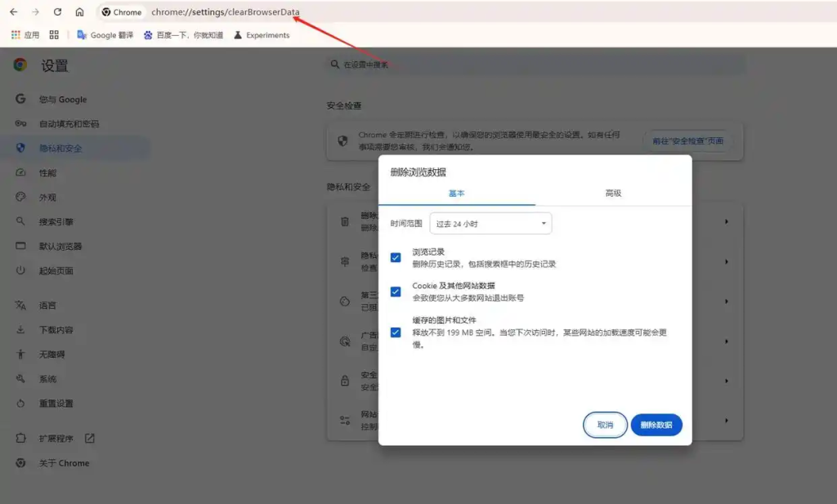
Task: Click the 取消 button
Action: pyautogui.click(x=605, y=425)
